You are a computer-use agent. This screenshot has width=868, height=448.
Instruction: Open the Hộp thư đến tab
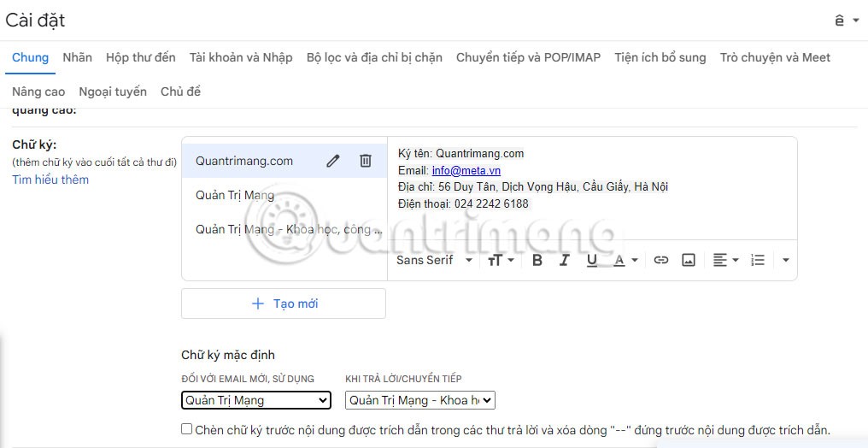click(x=141, y=57)
